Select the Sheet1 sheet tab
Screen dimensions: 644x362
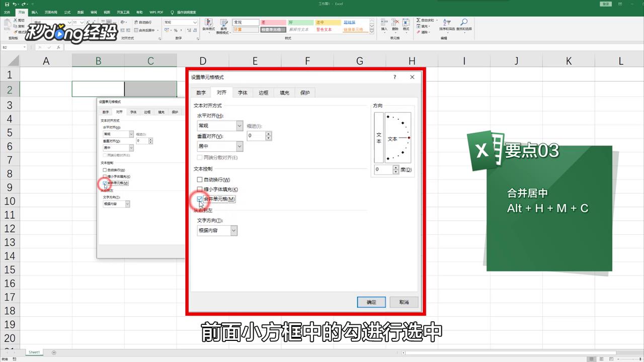[x=34, y=352]
